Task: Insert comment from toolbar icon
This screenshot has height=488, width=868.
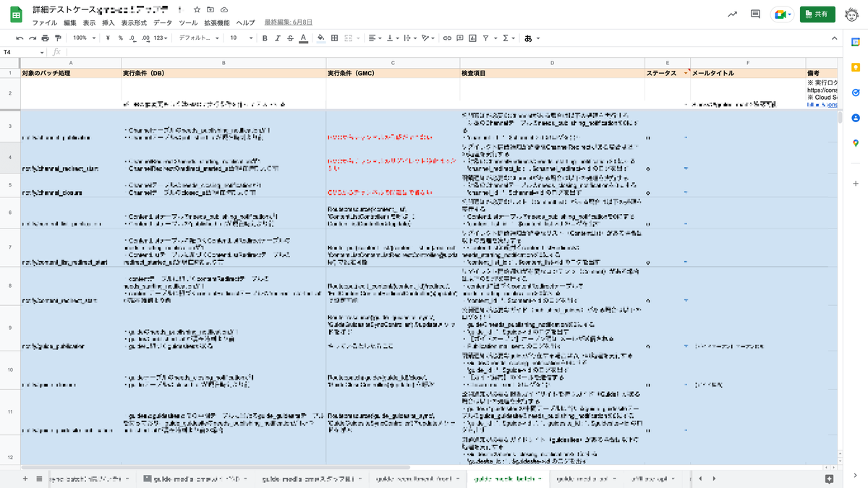Action: 460,38
